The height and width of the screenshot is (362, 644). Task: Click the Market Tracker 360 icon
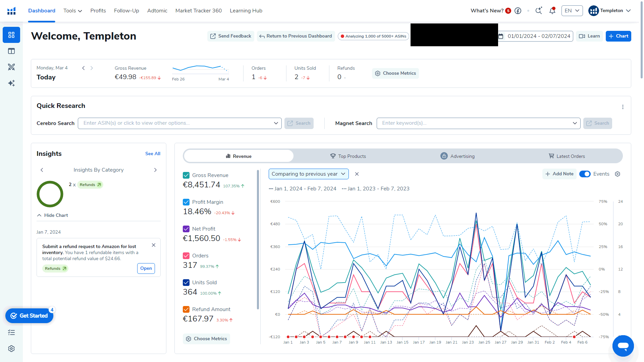pos(199,11)
